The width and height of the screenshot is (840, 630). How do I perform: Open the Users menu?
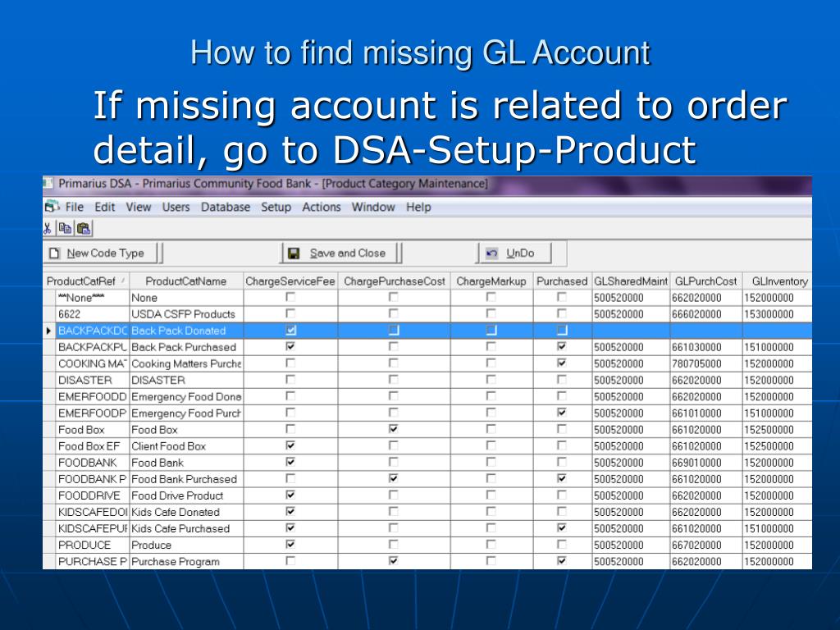click(176, 207)
